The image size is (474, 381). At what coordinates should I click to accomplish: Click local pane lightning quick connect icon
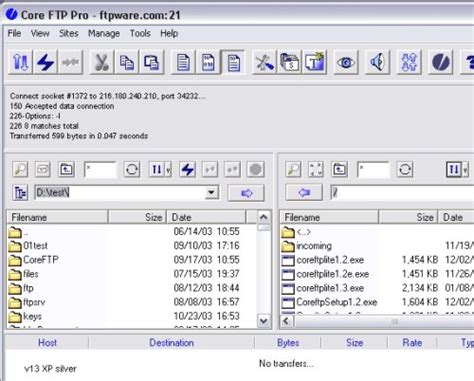click(x=188, y=169)
